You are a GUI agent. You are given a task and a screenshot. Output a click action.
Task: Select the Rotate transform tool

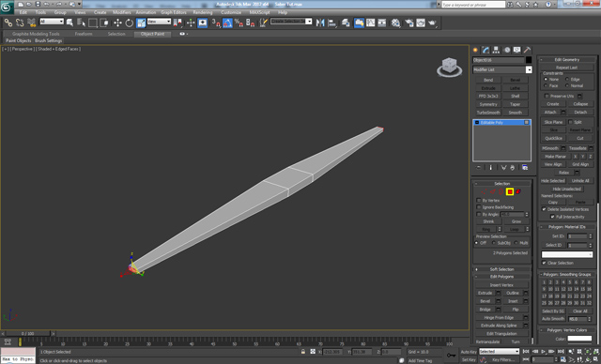pos(130,23)
